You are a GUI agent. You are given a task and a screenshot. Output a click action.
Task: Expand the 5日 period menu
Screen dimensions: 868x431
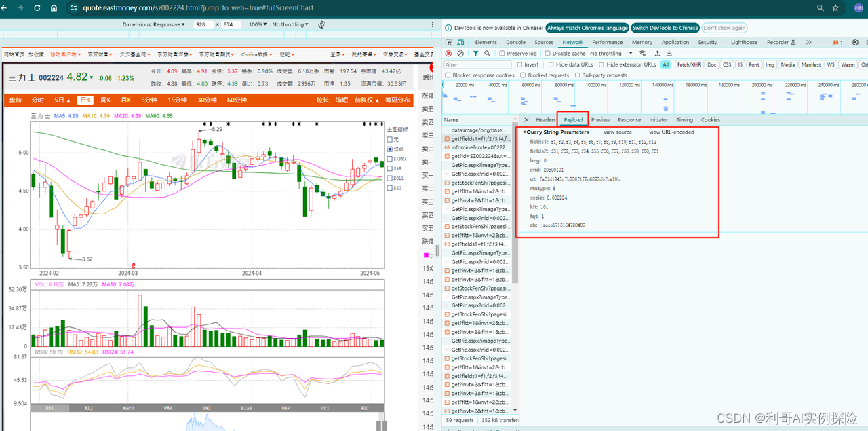(62, 100)
